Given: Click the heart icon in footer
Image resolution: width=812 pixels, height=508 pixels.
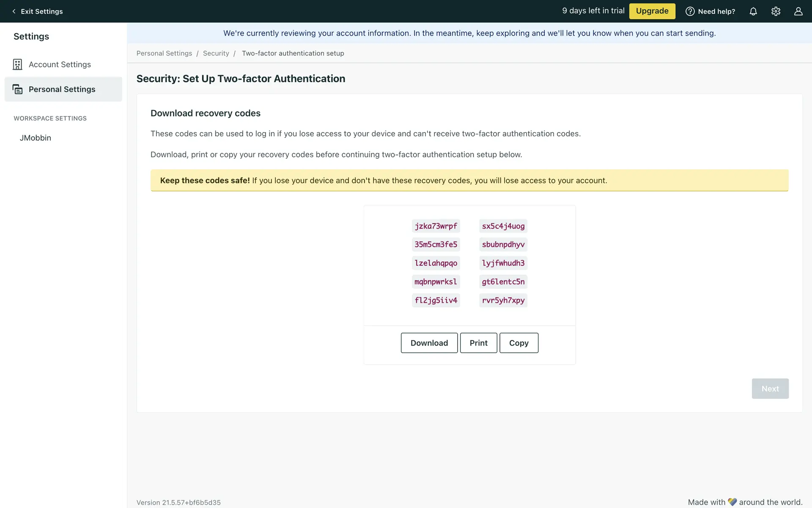Looking at the screenshot, I should point(732,502).
